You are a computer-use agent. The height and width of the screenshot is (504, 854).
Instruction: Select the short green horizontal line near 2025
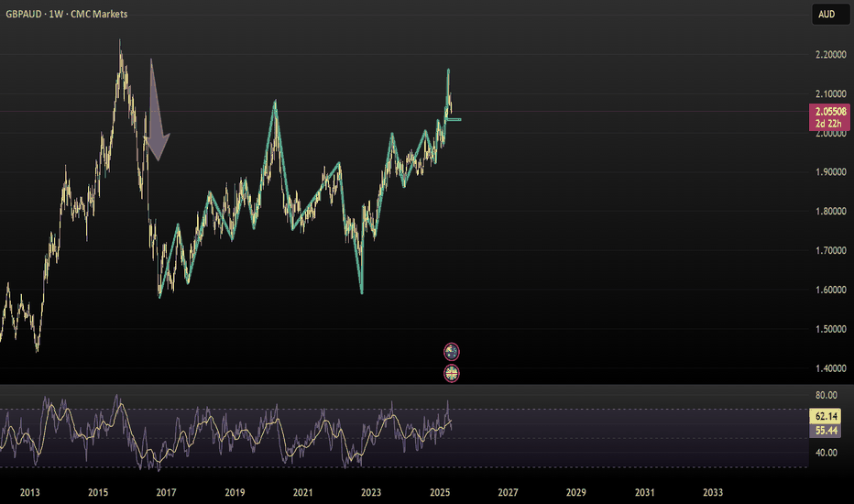(454, 119)
